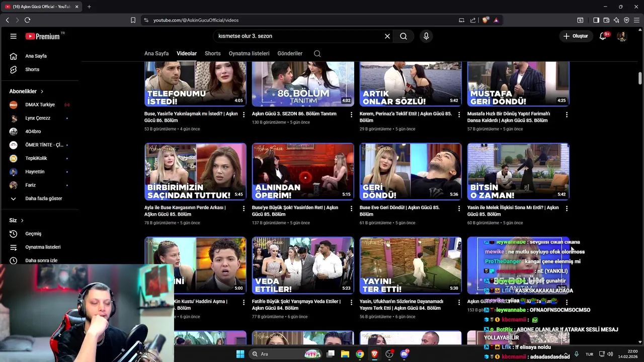Expand the Siz section chevron
644x362 pixels.
coord(22,220)
